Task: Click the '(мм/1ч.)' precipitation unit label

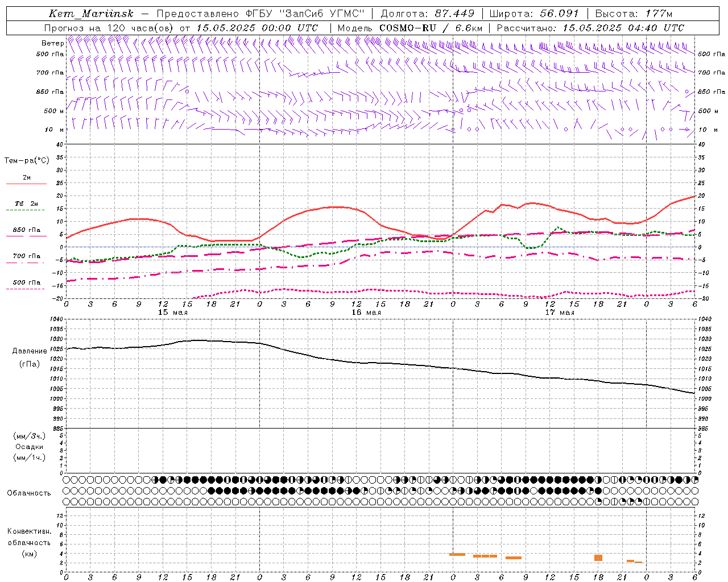Action: coord(30,458)
